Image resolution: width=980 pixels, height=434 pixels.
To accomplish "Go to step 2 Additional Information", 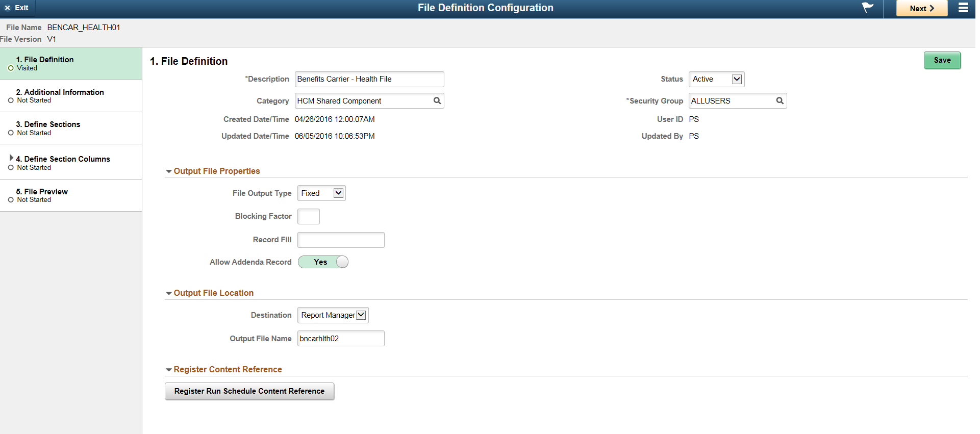I will [71, 96].
